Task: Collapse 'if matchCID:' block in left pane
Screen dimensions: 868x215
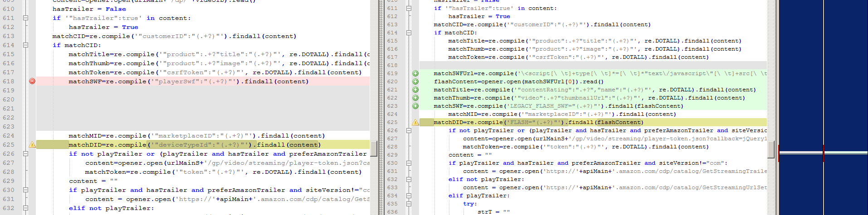Action: coord(25,45)
